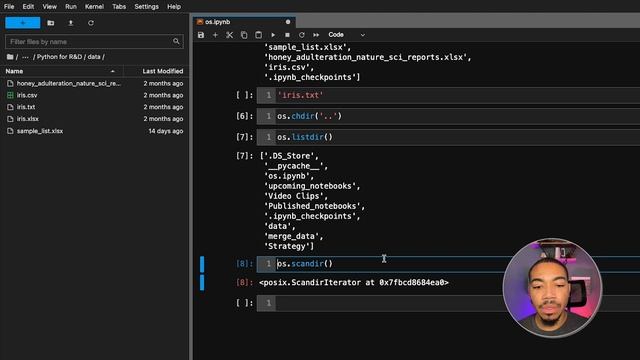This screenshot has height=360, width=640.
Task: Click the Filter files by name field
Action: 94,42
